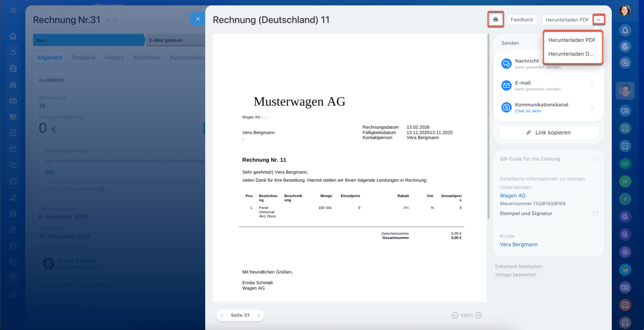Click the bell notifications icon
Viewport: 644px width, 330px height.
625,31
